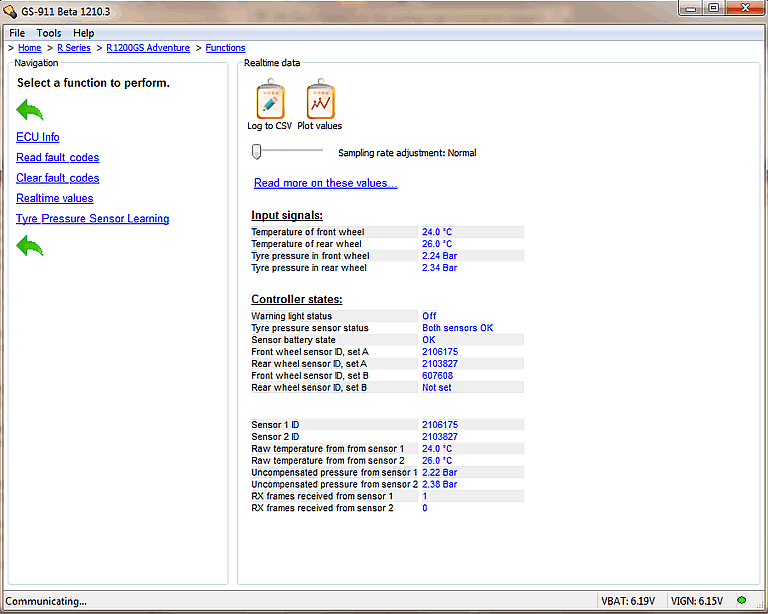Click the green connection status indicator
Viewport: 768px width, 614px height.
(x=741, y=601)
